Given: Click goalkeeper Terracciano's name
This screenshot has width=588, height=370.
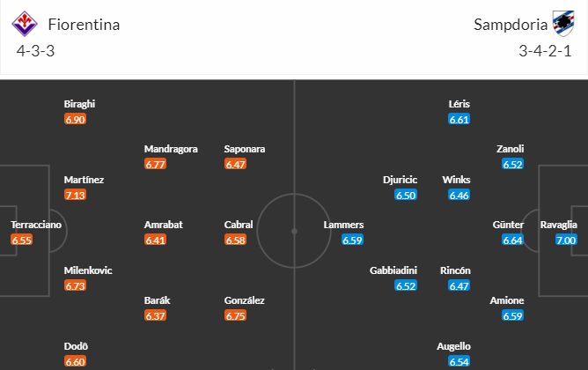Looking at the screenshot, I should pos(36,225).
